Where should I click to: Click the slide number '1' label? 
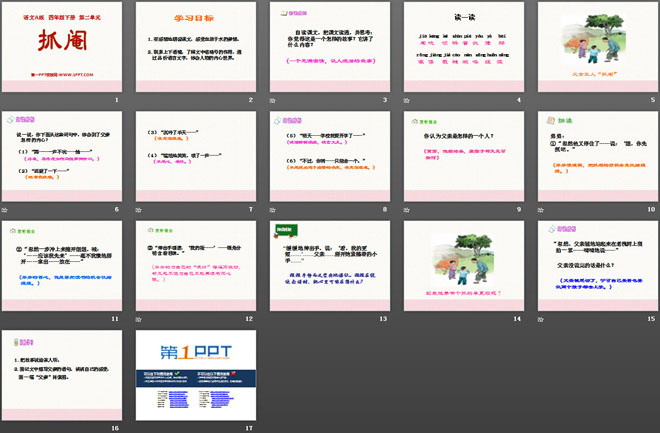pos(117,100)
